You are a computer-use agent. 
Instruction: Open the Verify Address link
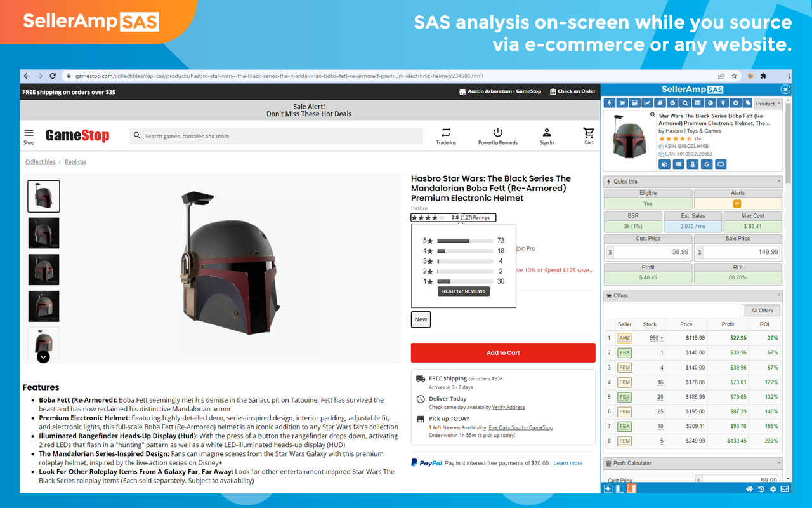(508, 407)
